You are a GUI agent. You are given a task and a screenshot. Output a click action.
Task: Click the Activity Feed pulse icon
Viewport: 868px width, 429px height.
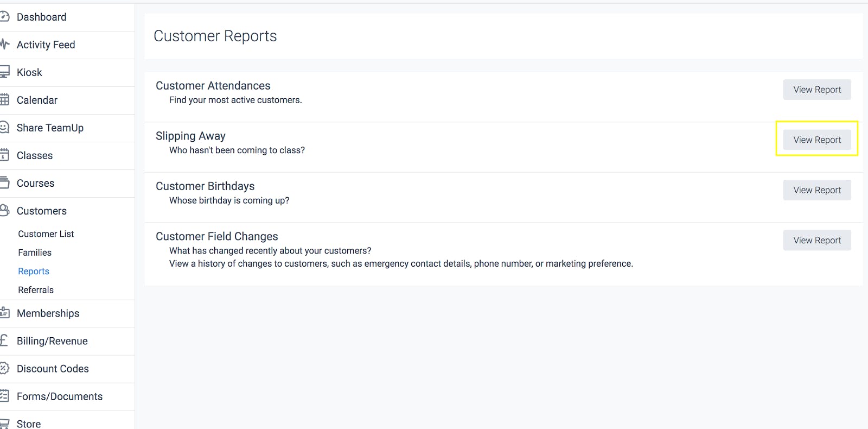pyautogui.click(x=4, y=45)
